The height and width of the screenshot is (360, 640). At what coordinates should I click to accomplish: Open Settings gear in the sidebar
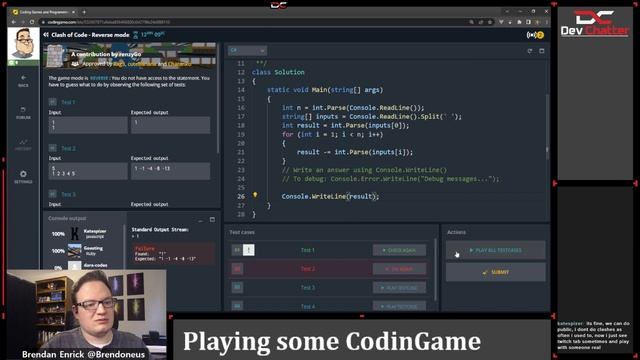pyautogui.click(x=23, y=177)
